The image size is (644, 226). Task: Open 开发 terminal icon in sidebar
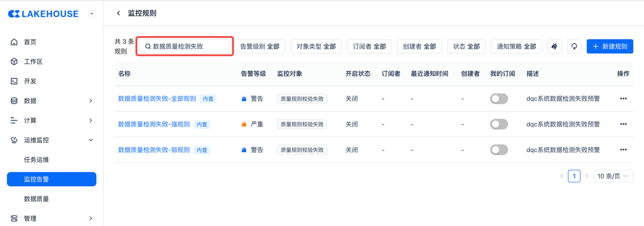(14, 81)
